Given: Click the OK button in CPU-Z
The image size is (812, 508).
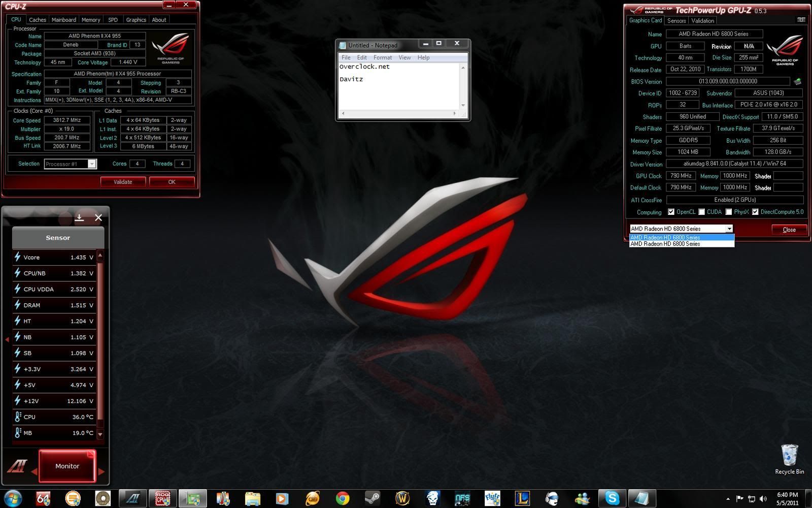Looking at the screenshot, I should (x=172, y=181).
